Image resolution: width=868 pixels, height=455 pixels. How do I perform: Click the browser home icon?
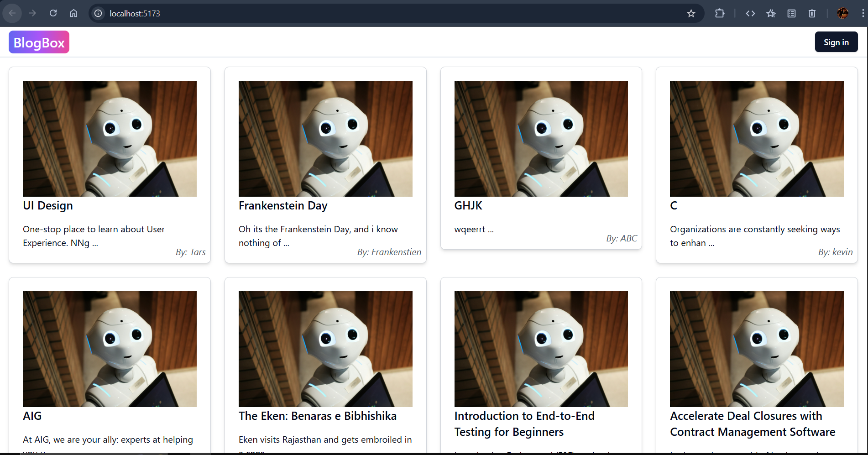click(x=73, y=13)
